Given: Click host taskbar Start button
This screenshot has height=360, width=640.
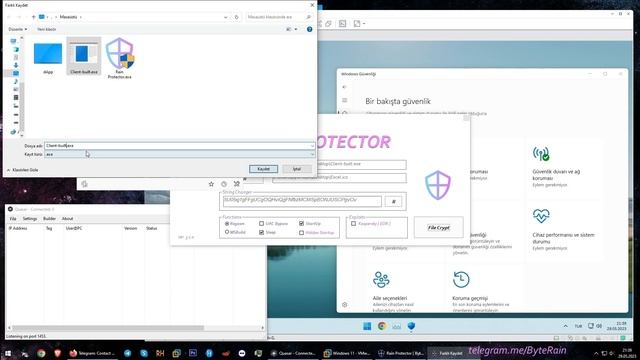Looking at the screenshot, I should pos(8,353).
